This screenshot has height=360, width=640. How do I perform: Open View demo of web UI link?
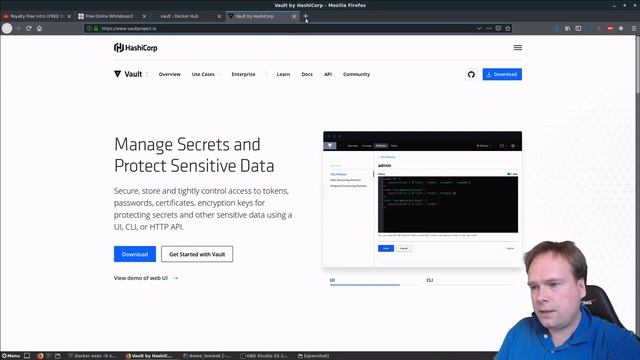[146, 278]
